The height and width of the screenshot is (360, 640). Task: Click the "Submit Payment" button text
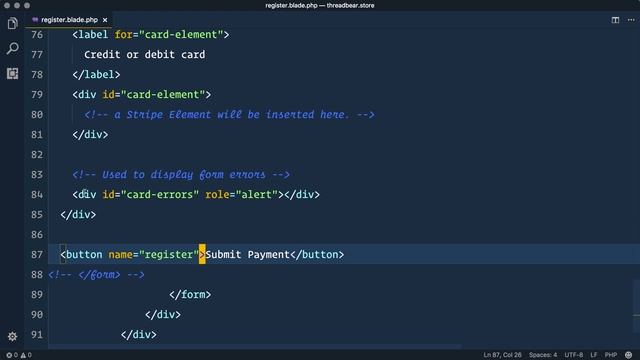point(247,255)
